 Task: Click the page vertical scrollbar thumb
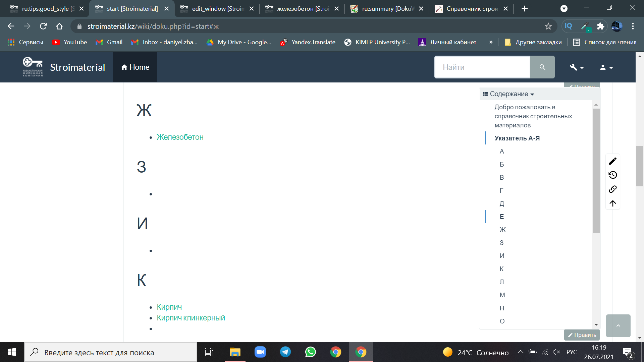click(639, 166)
